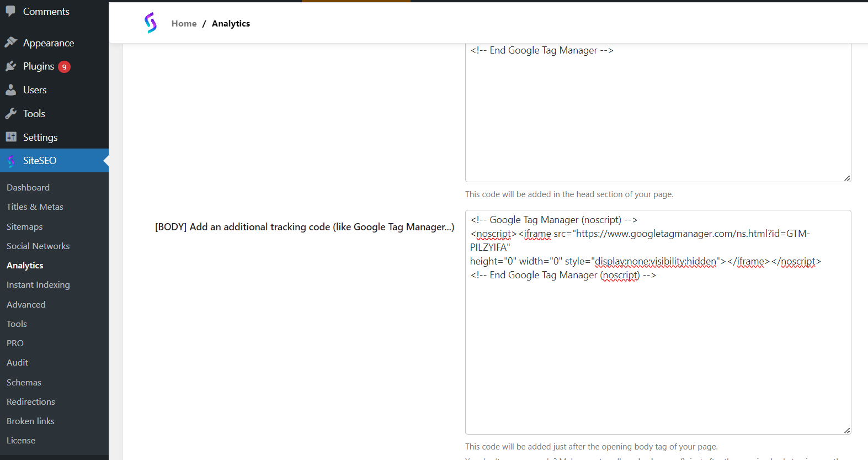Click the body textarea resize handle
This screenshot has height=460, width=868.
(x=847, y=430)
